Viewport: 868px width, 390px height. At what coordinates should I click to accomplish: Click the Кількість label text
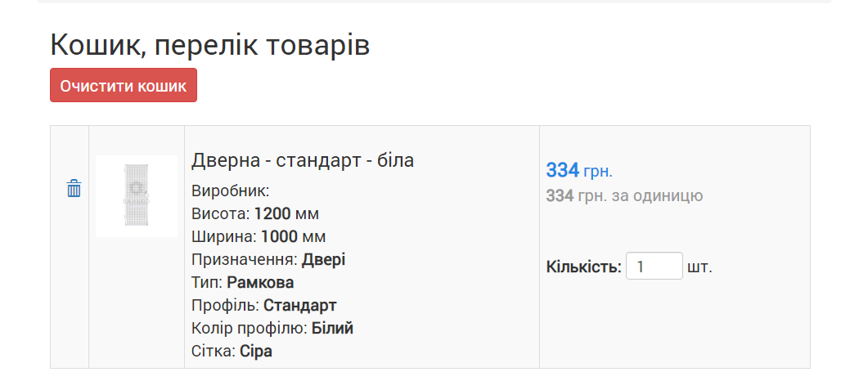(584, 267)
